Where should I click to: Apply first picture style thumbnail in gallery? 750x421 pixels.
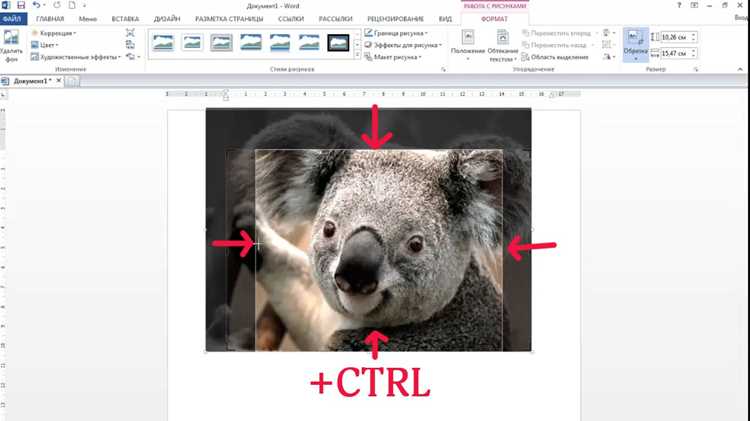163,43
